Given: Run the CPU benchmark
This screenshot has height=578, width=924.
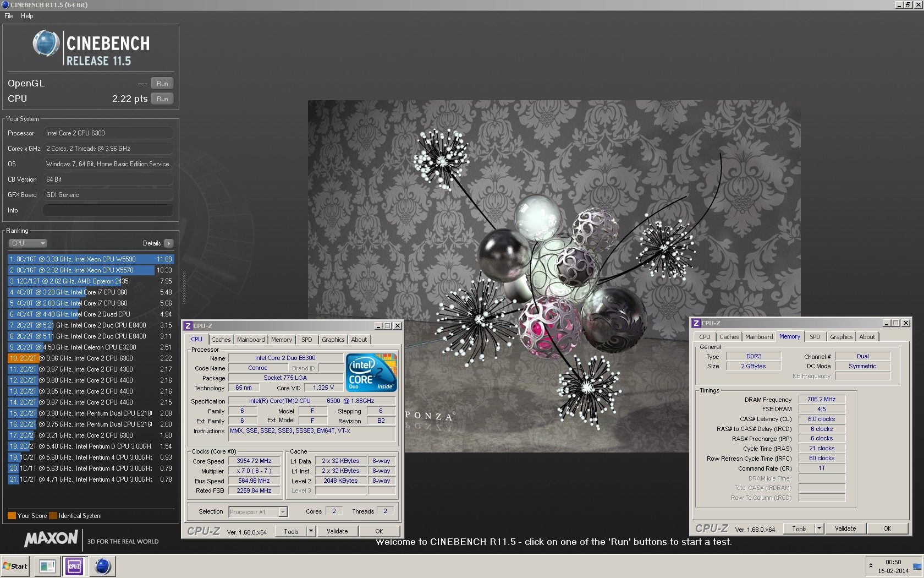Looking at the screenshot, I should coord(162,99).
